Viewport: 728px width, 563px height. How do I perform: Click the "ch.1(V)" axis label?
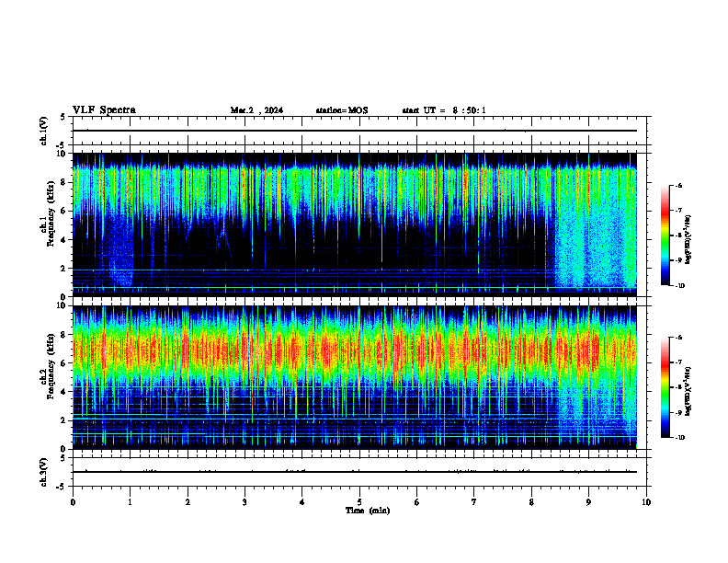44,131
